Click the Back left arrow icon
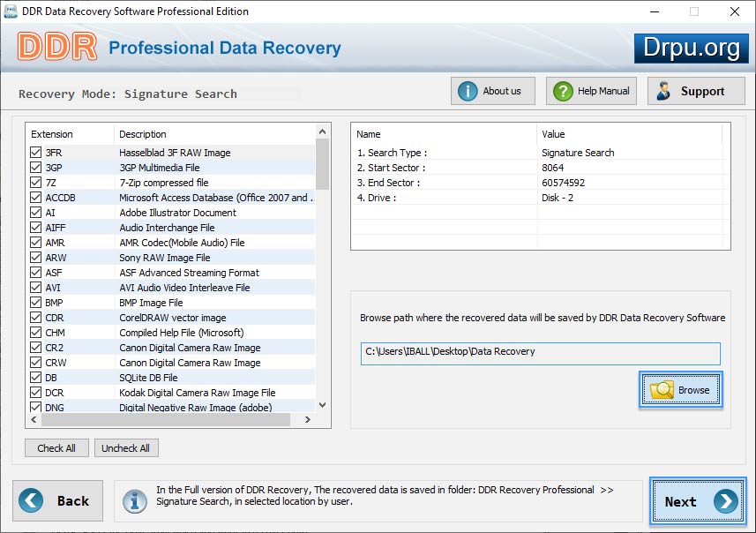This screenshot has width=756, height=533. coord(31,500)
